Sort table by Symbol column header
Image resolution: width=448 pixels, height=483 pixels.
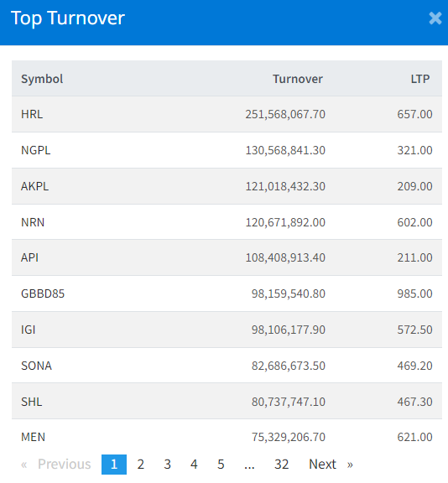[42, 79]
